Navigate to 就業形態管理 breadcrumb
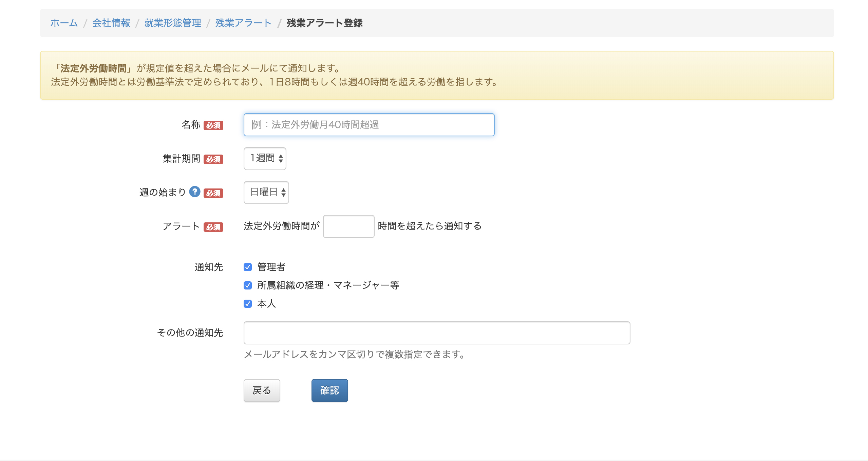868x461 pixels. pyautogui.click(x=173, y=23)
